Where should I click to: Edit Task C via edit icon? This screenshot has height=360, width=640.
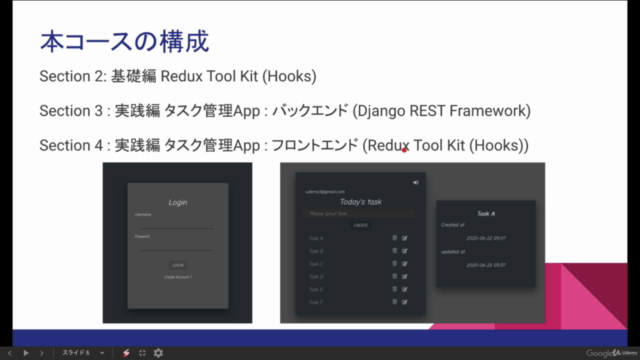(404, 264)
